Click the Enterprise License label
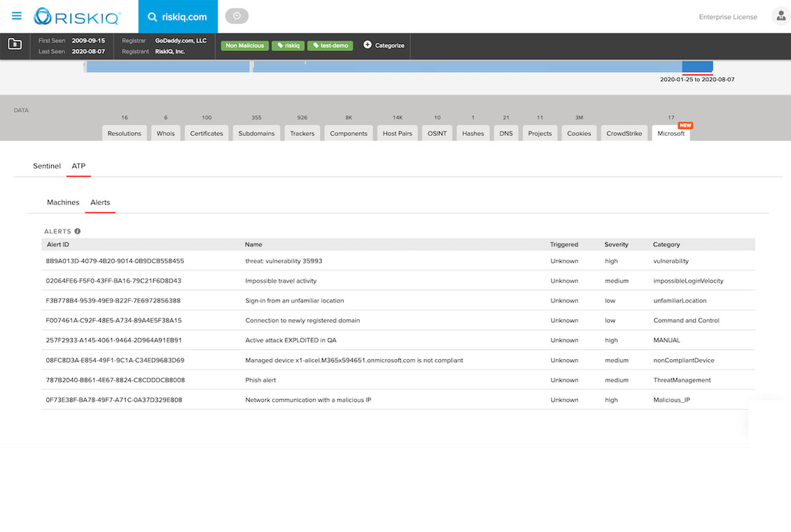This screenshot has width=791, height=532. pyautogui.click(x=728, y=17)
